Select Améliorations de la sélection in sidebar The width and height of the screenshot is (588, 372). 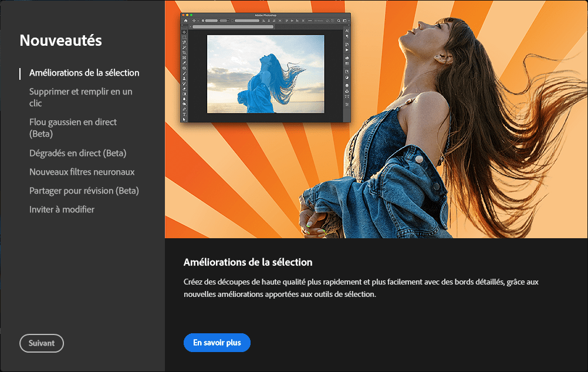coord(84,73)
